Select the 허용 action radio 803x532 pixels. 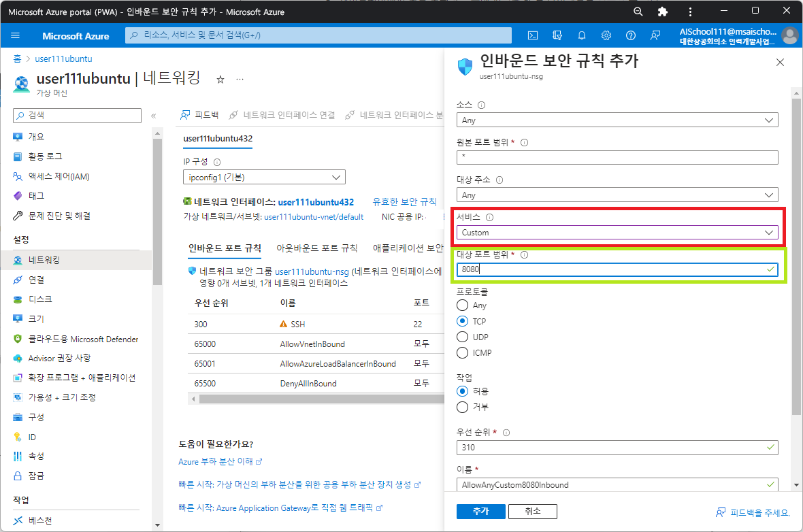point(463,391)
